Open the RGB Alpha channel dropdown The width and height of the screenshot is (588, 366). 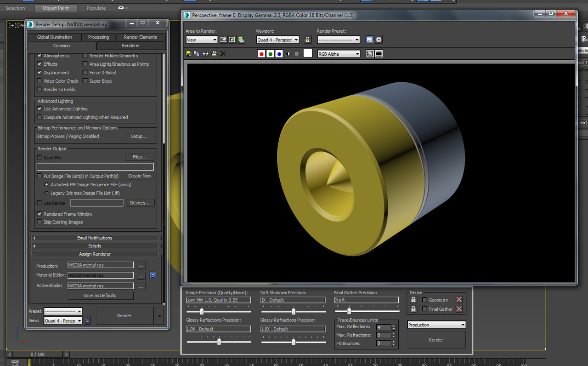[x=339, y=54]
